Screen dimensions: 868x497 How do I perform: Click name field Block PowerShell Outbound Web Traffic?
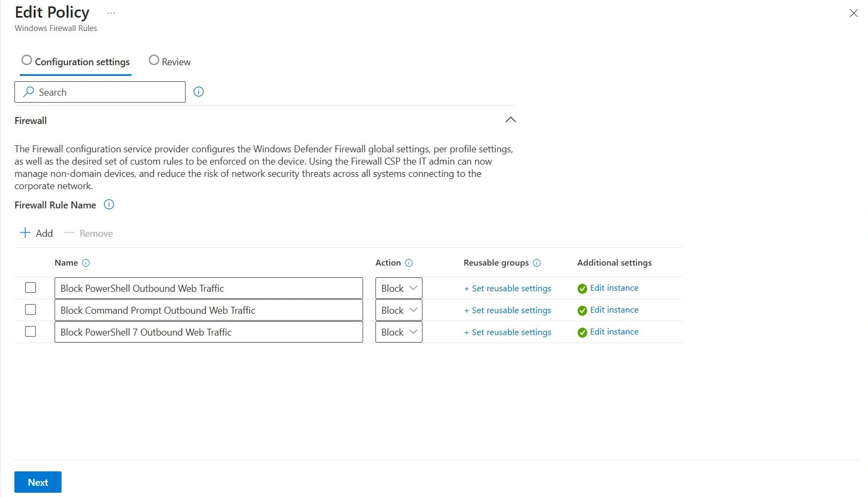click(209, 288)
